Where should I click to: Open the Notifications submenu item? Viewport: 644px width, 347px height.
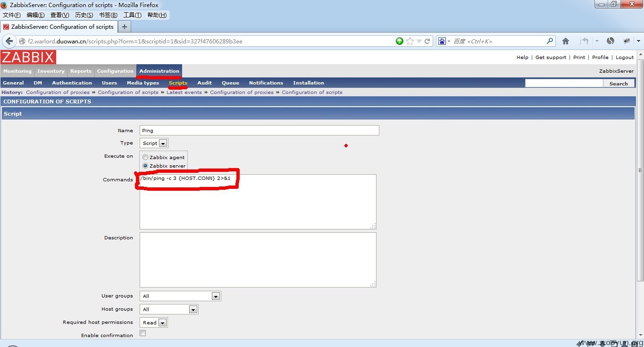[266, 83]
